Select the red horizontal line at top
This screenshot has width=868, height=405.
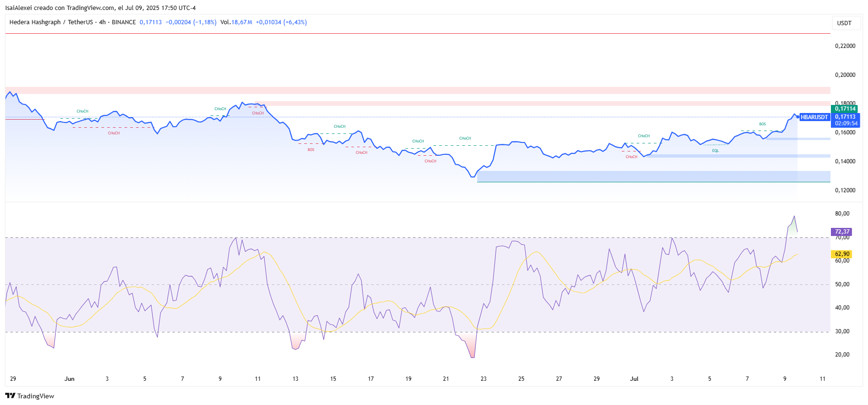point(418,34)
